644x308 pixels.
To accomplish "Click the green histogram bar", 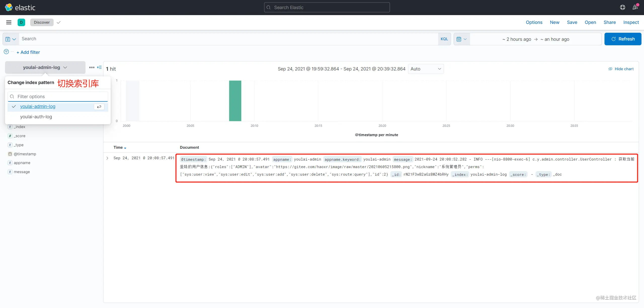I will point(235,101).
